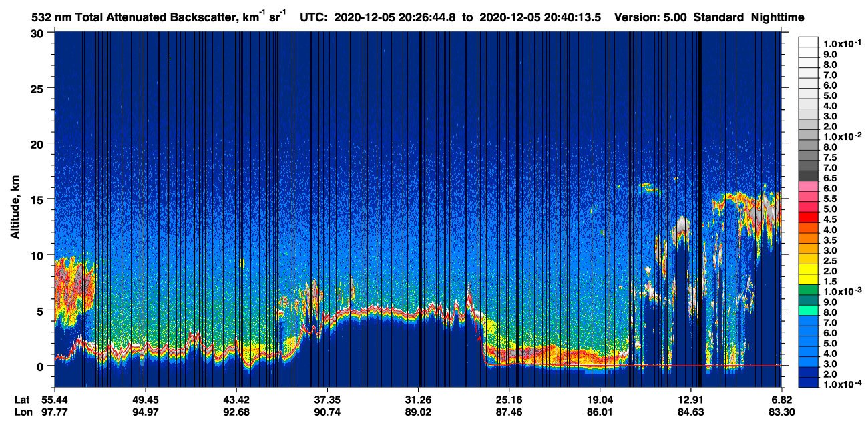Image resolution: width=868 pixels, height=445 pixels.
Task: Click the "Lon" row label below the plot
Action: pyautogui.click(x=22, y=412)
